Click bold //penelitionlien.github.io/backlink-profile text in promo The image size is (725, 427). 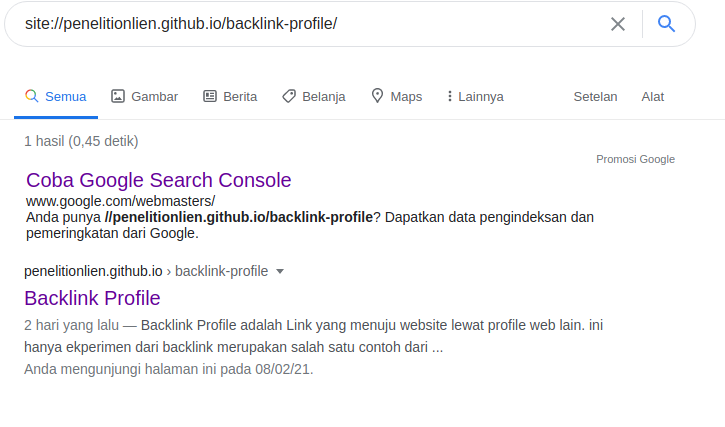pyautogui.click(x=239, y=217)
